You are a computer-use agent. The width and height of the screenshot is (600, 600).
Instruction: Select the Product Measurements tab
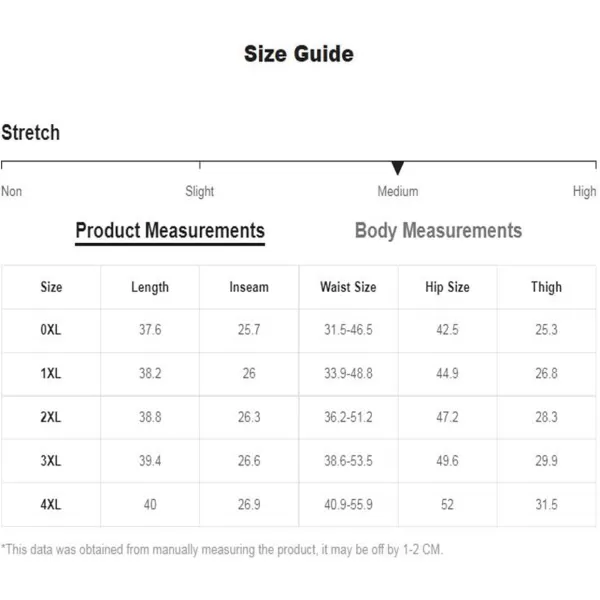170,232
